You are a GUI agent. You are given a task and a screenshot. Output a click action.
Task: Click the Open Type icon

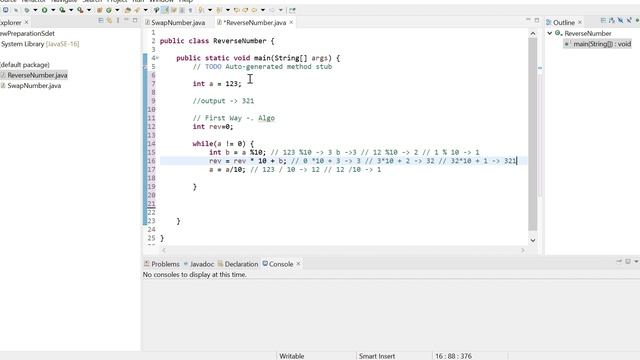(x=127, y=10)
